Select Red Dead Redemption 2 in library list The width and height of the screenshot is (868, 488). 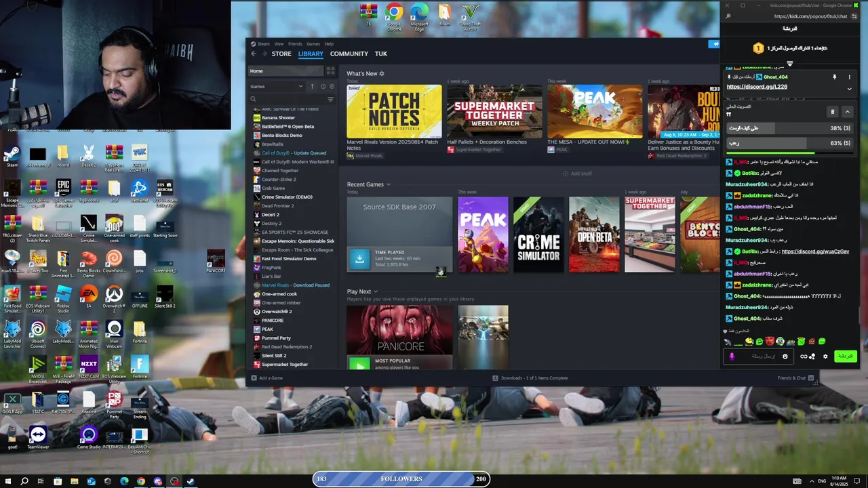287,347
